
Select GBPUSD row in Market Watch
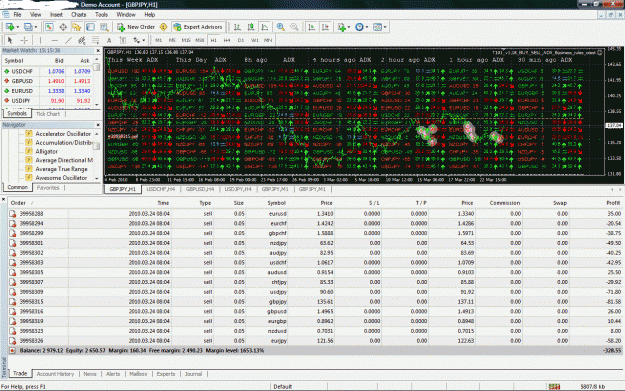[x=48, y=81]
